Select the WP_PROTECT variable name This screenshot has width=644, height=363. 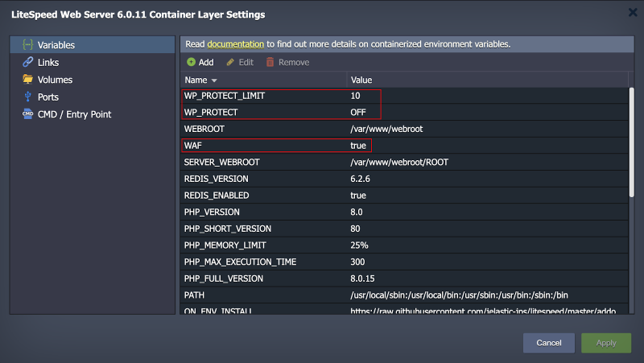pyautogui.click(x=211, y=112)
